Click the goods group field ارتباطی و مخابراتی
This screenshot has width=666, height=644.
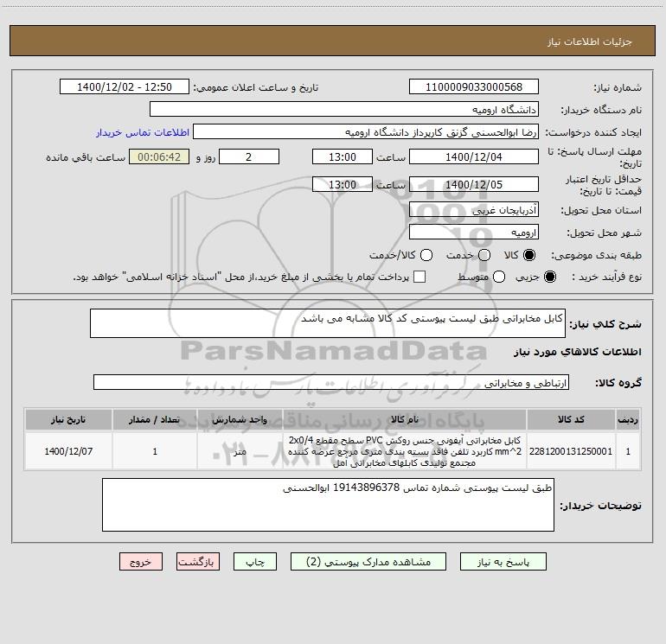(x=331, y=382)
